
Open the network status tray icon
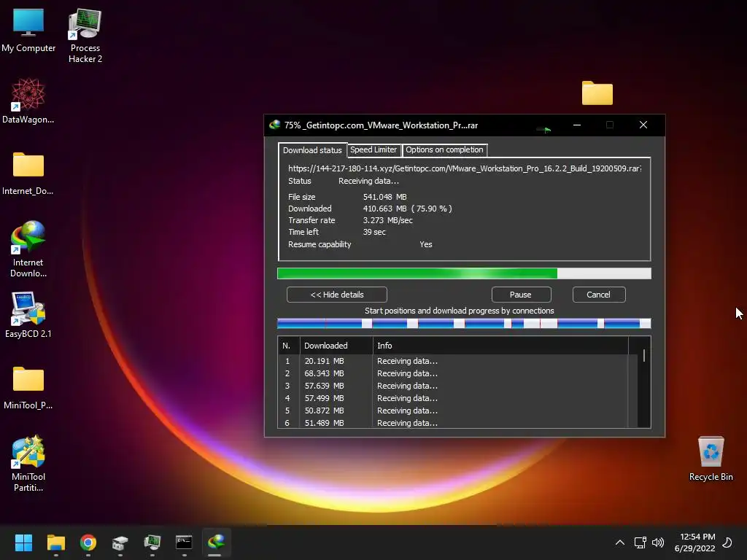coord(640,542)
